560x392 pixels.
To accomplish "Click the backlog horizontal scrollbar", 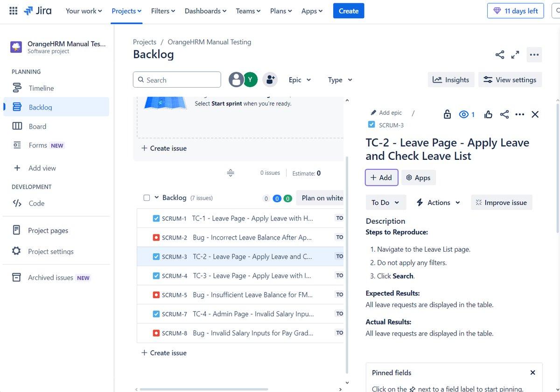I will (204, 389).
